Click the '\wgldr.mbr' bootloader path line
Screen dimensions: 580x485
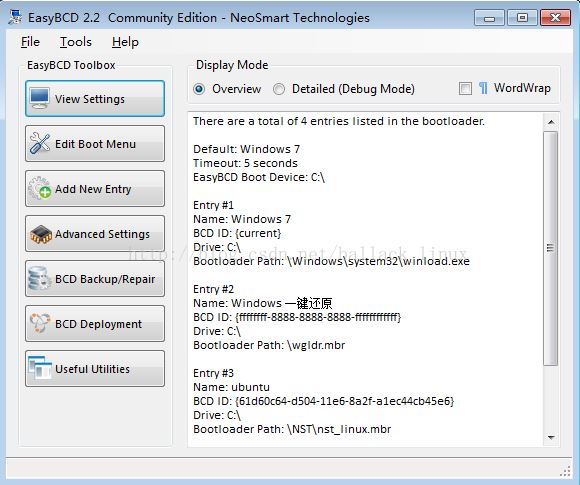[x=269, y=345]
